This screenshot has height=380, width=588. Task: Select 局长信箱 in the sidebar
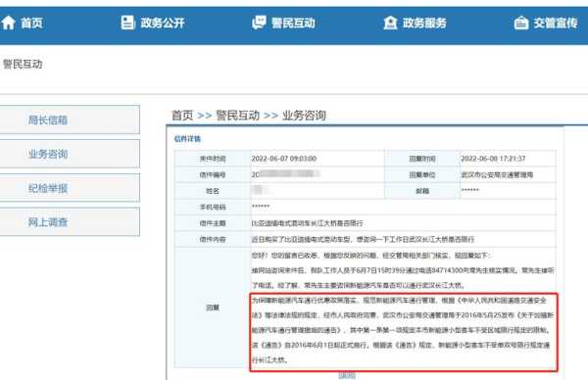[x=70, y=119]
